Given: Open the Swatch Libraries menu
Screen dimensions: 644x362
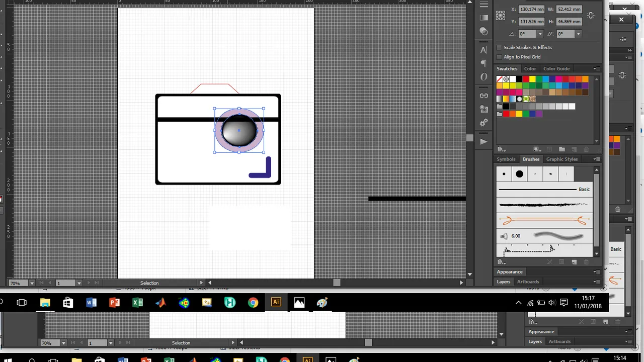Looking at the screenshot, I should (501, 149).
